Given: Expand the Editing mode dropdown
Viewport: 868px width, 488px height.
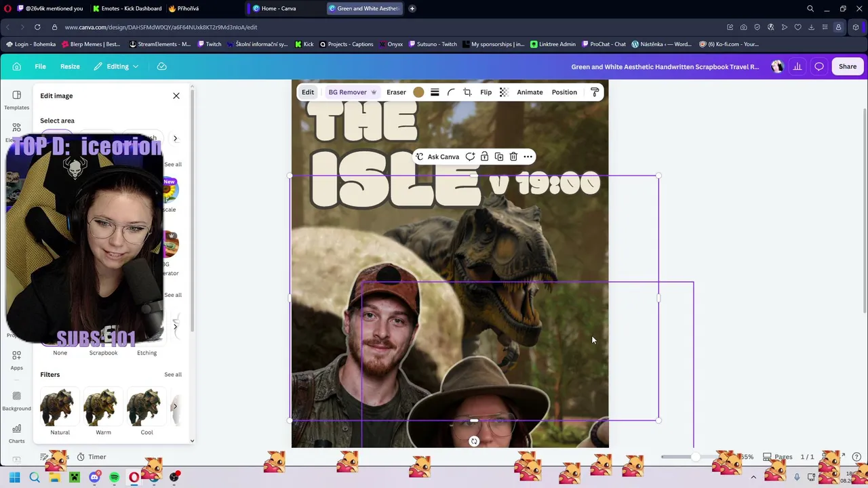Looking at the screenshot, I should click(117, 66).
